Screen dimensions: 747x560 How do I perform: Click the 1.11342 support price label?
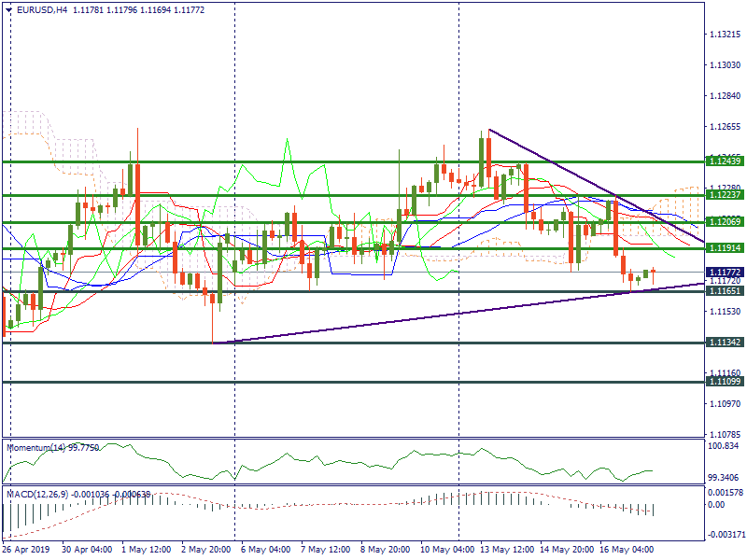point(725,343)
